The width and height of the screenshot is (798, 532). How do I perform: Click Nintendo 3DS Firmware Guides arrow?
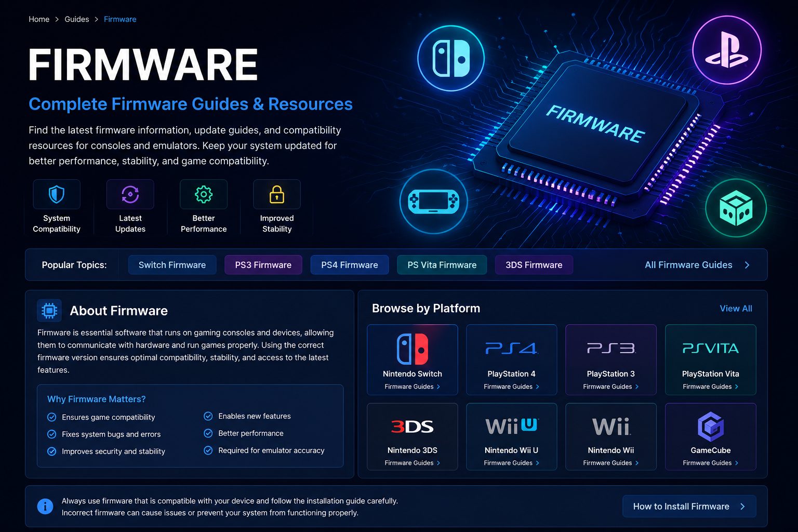pos(438,463)
